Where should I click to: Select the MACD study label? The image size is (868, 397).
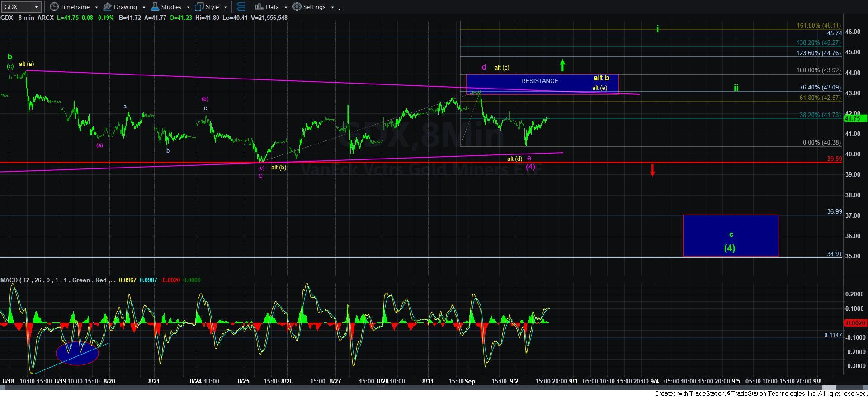[58, 280]
